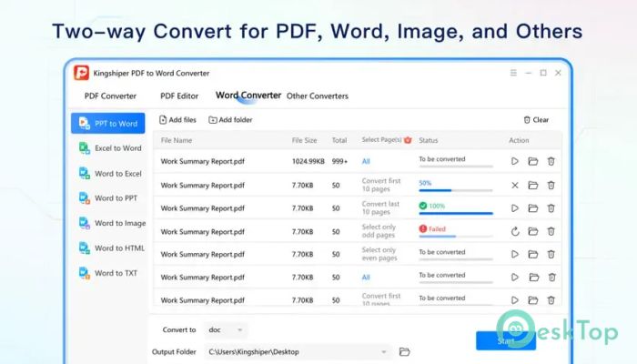
Task: Play icon in the 100% completed row
Action: pyautogui.click(x=515, y=208)
